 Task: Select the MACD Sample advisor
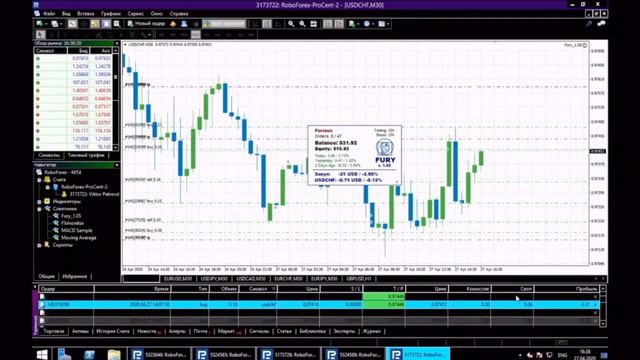click(76, 231)
